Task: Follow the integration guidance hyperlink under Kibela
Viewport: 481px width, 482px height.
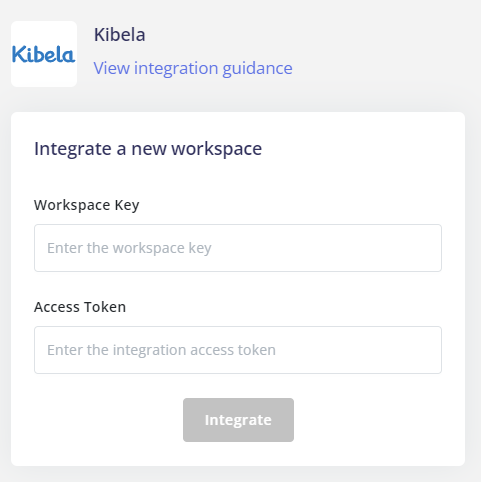Action: pos(193,68)
